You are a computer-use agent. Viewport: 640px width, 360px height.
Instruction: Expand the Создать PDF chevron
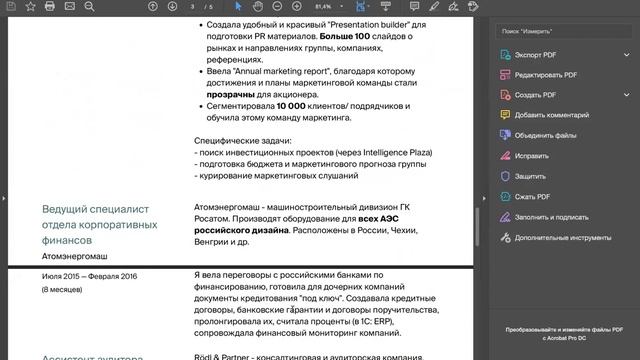coord(627,95)
